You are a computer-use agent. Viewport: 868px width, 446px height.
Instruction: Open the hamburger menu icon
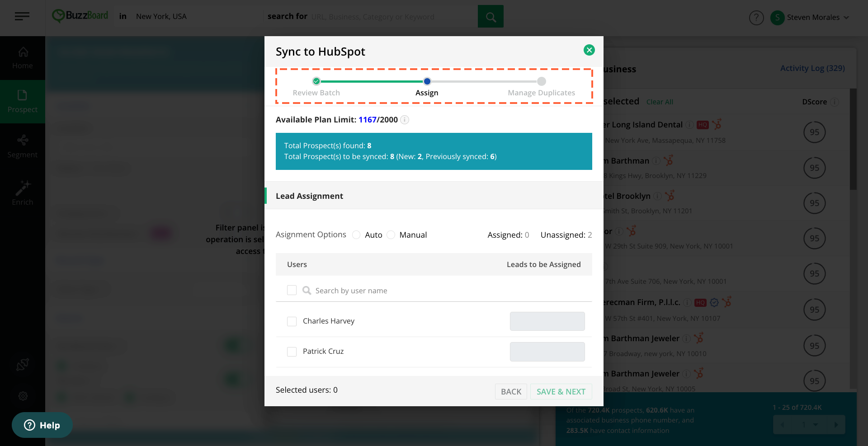pyautogui.click(x=22, y=17)
